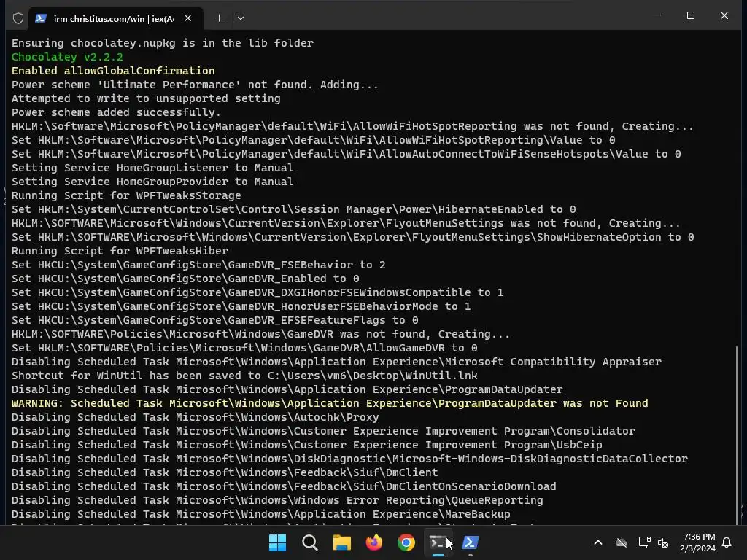Open the notifications bell icon
The image size is (747, 560).
[727, 542]
